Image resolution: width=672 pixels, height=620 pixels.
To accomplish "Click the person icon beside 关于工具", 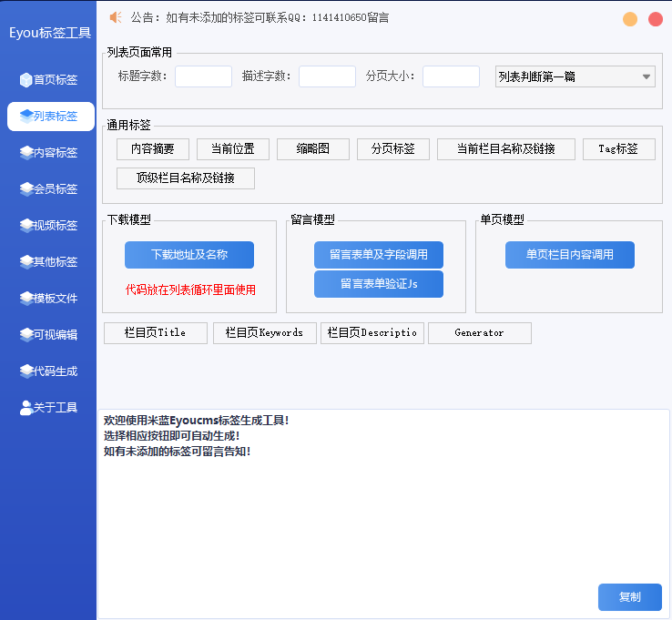I will point(26,408).
